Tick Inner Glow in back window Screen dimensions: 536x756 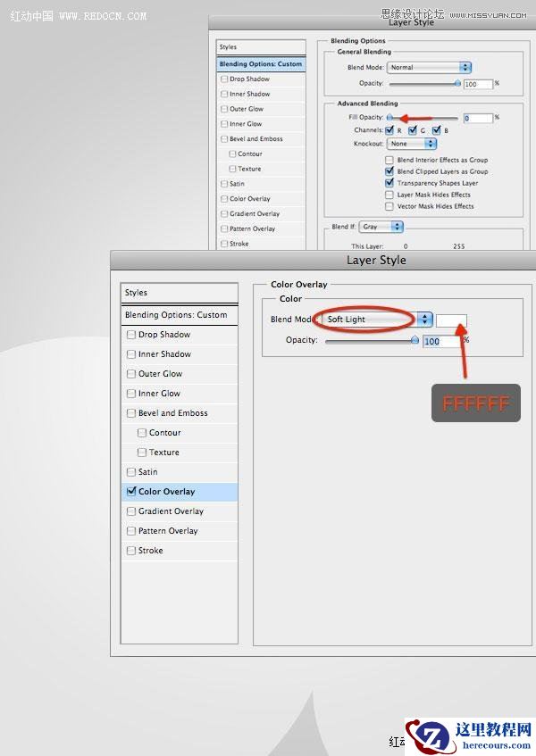[224, 123]
